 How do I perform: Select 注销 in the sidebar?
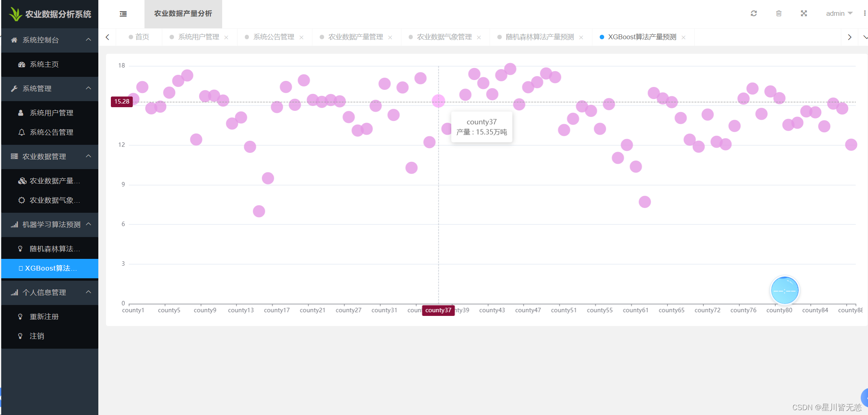(x=37, y=336)
